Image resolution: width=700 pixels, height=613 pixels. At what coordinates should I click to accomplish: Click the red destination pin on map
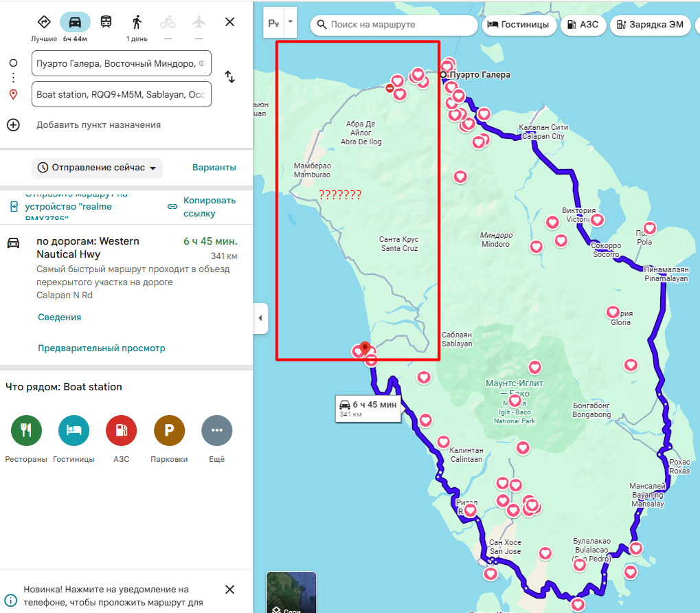click(365, 348)
